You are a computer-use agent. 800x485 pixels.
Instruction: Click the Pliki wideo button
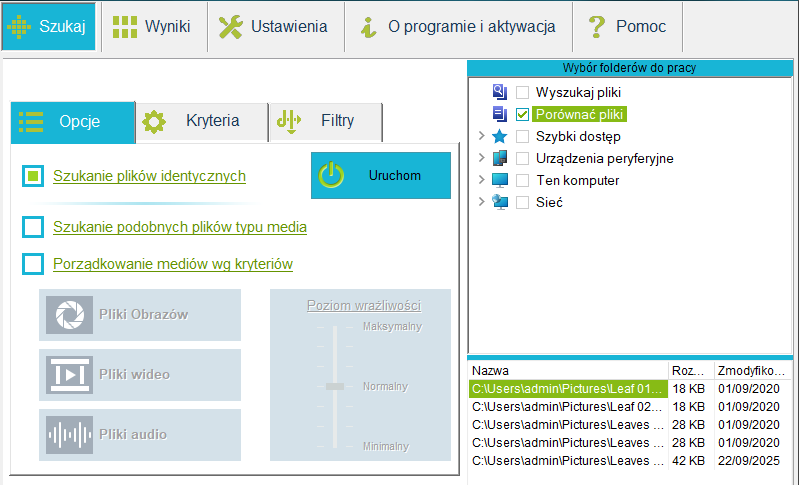(x=140, y=375)
